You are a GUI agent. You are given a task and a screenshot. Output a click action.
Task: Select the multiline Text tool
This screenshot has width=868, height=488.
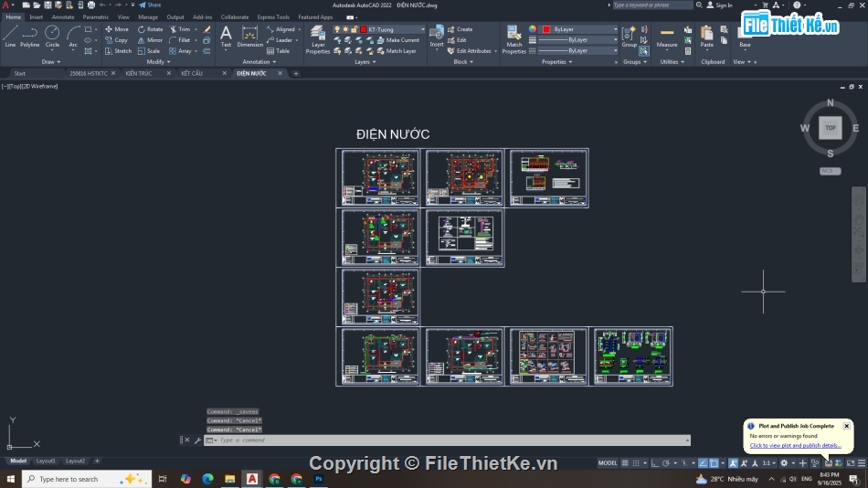click(x=226, y=37)
